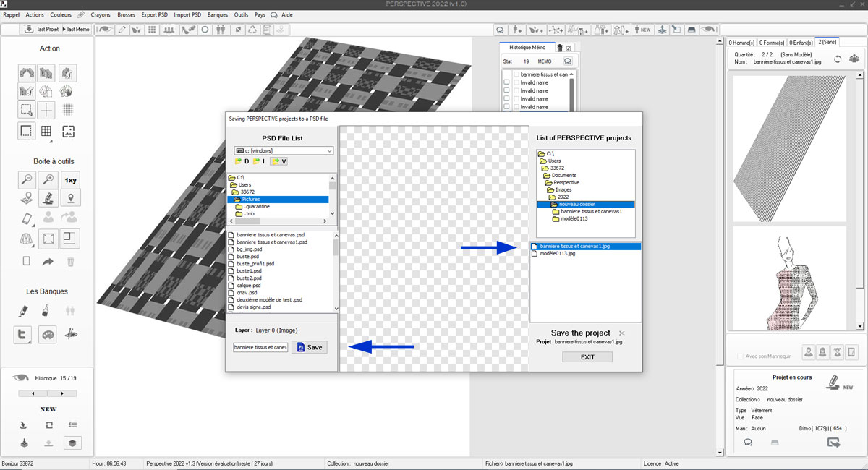
Task: Open the Export PSD menu
Action: pyautogui.click(x=153, y=14)
